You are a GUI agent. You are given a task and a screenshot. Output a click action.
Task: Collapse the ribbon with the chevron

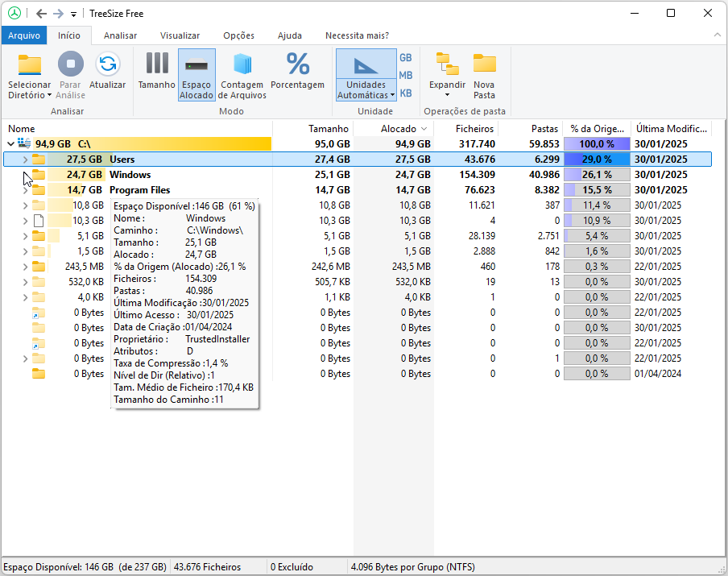(718, 35)
